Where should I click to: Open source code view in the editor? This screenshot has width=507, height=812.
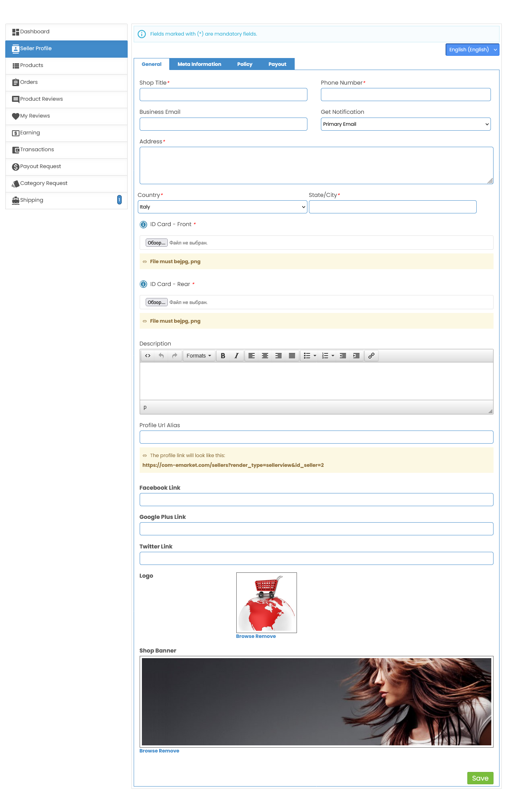tap(148, 356)
